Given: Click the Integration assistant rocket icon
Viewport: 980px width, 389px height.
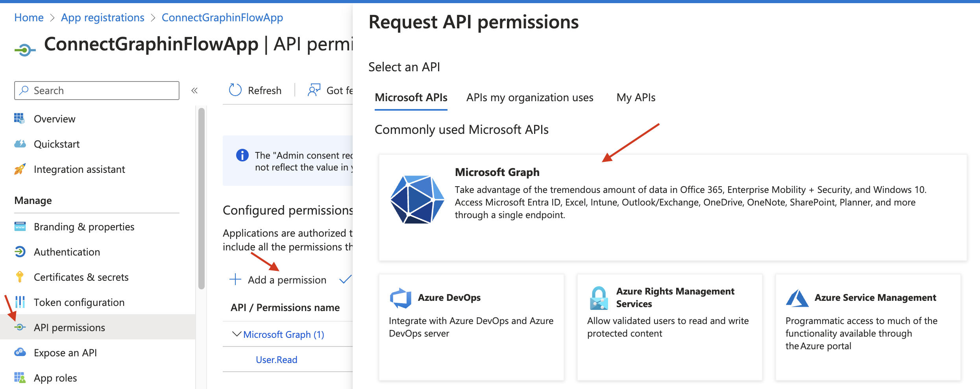Looking at the screenshot, I should tap(20, 169).
